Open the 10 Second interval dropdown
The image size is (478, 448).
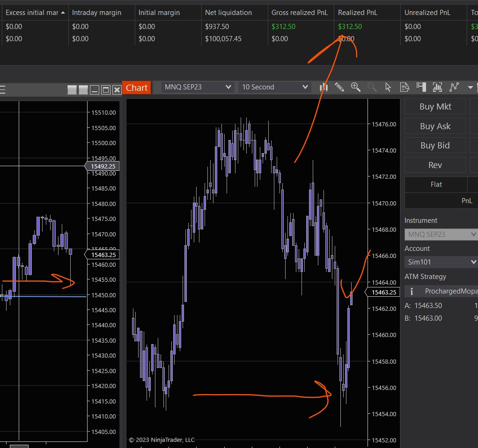pos(275,87)
